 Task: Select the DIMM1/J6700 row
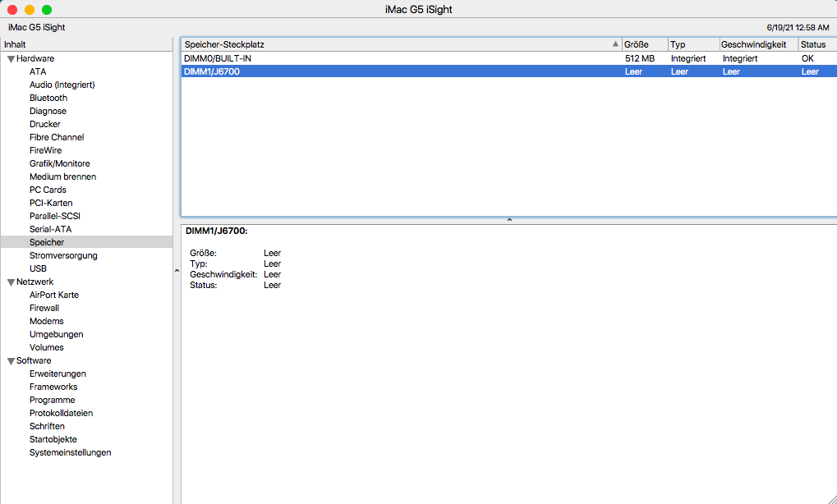click(509, 71)
